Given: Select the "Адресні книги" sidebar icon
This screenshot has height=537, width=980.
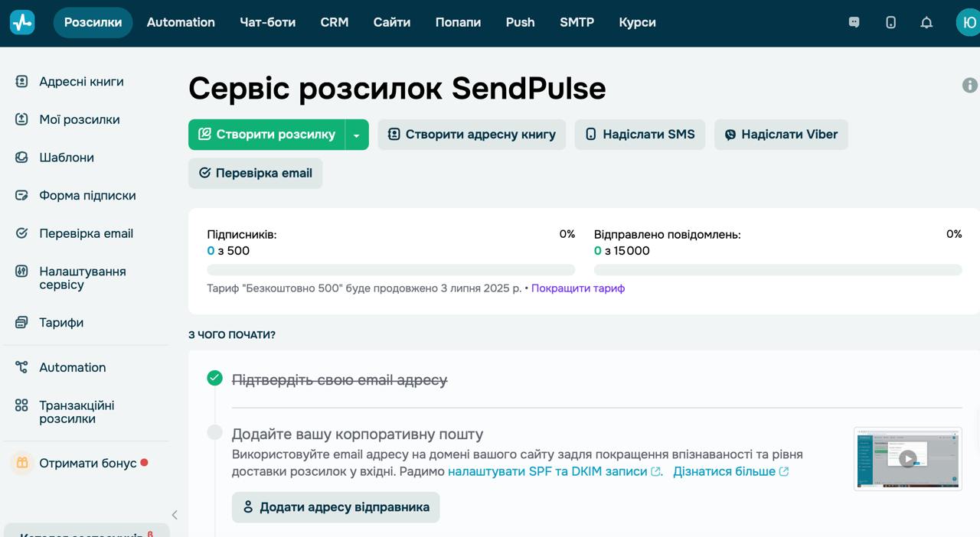Looking at the screenshot, I should click(21, 81).
